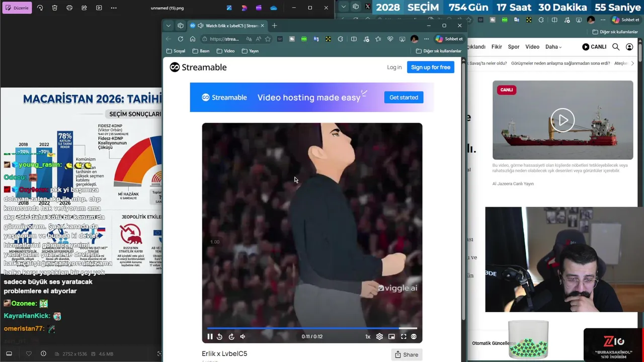The height and width of the screenshot is (362, 644).
Task: Open the Sosyal bookmarks folder
Action: click(176, 51)
